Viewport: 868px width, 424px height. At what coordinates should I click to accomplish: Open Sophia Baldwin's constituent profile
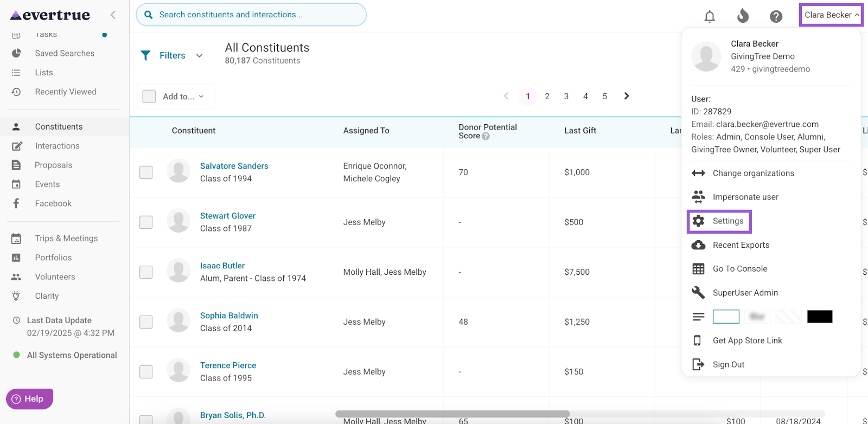(x=229, y=316)
